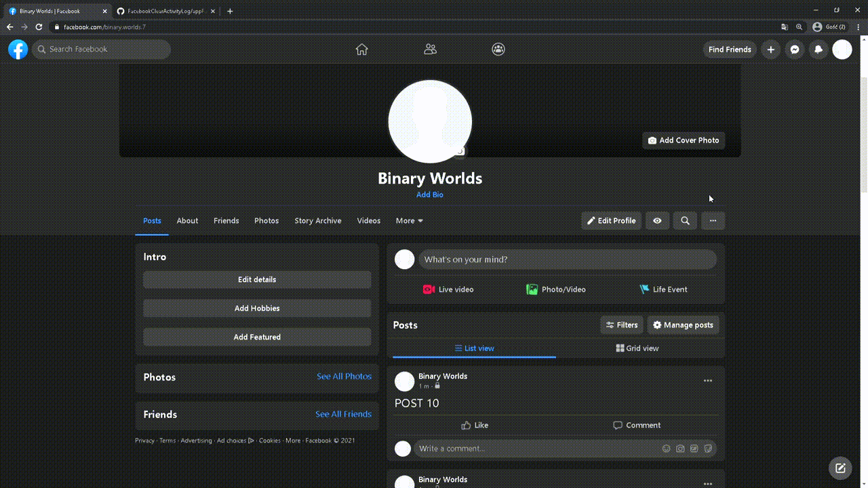Open the Notifications bell icon

coord(818,49)
